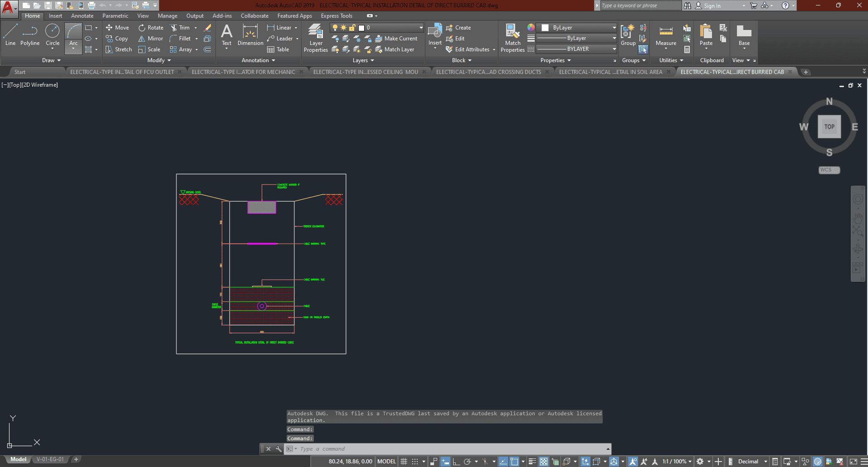
Task: Expand the Draw panel flyout
Action: pyautogui.click(x=51, y=60)
